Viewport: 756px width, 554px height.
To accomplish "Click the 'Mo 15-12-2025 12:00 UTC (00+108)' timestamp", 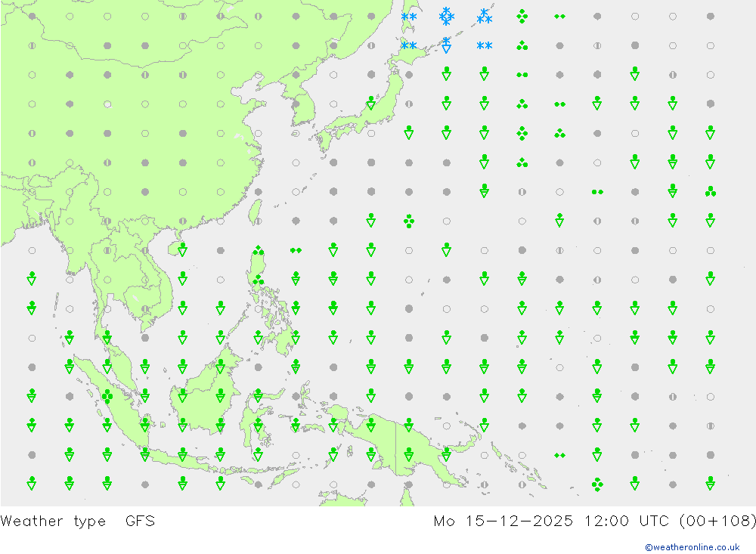I will (594, 522).
